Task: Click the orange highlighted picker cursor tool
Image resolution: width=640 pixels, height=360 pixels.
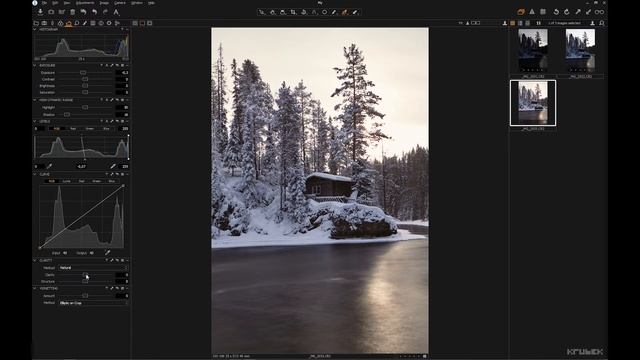Action: 345,12
